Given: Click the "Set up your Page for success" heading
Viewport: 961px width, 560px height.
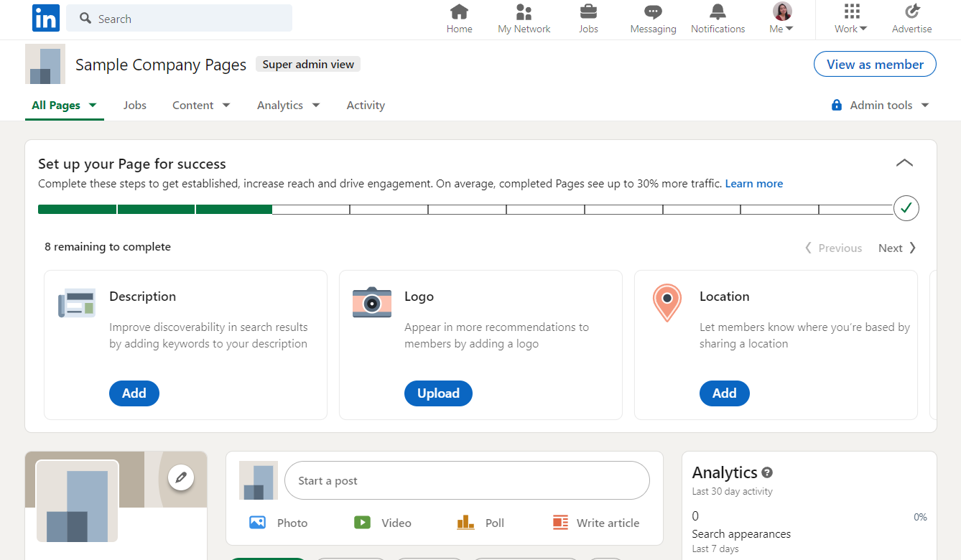Looking at the screenshot, I should click(x=132, y=164).
